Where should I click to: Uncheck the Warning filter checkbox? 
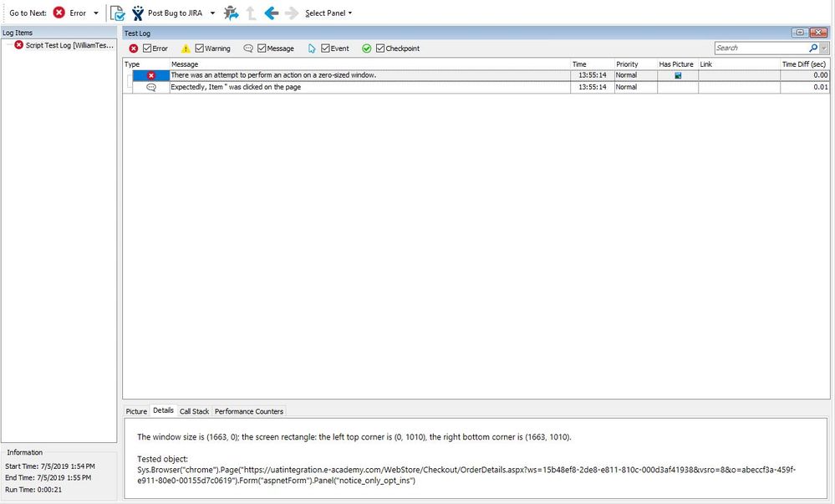(200, 48)
